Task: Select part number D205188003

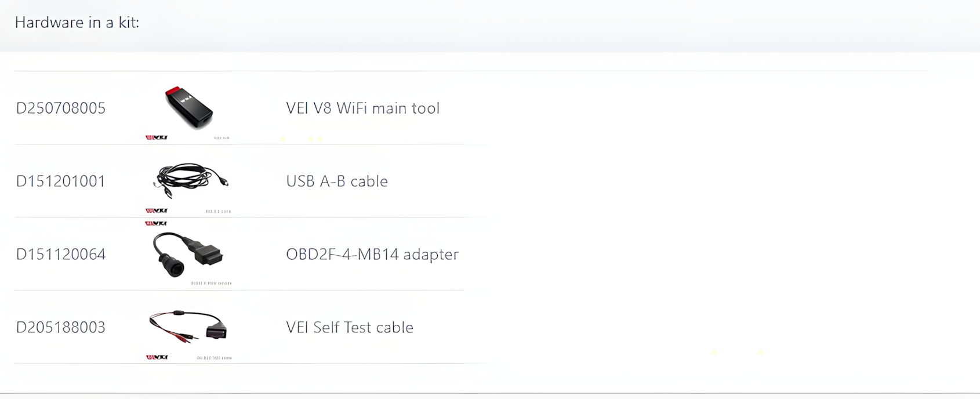Action: [61, 328]
